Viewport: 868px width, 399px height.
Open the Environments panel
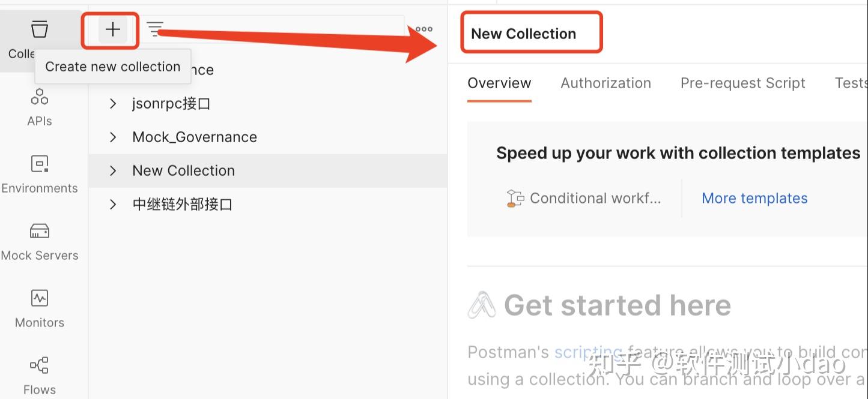(40, 172)
